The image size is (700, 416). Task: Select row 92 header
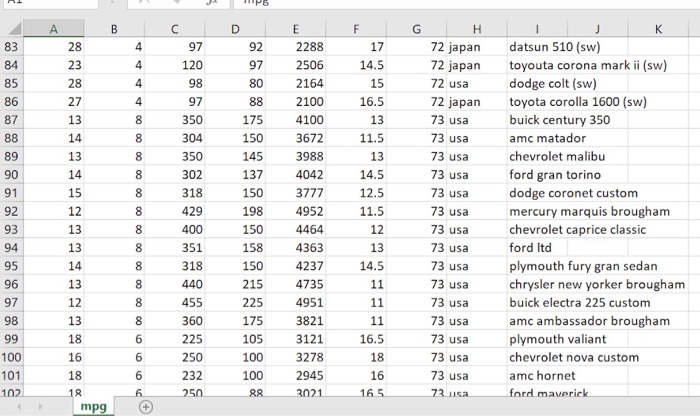click(x=12, y=211)
